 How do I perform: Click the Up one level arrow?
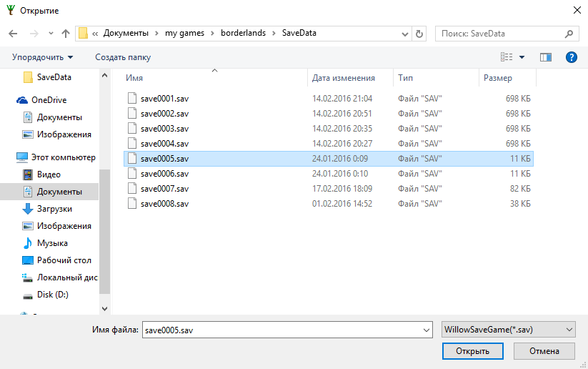(66, 34)
